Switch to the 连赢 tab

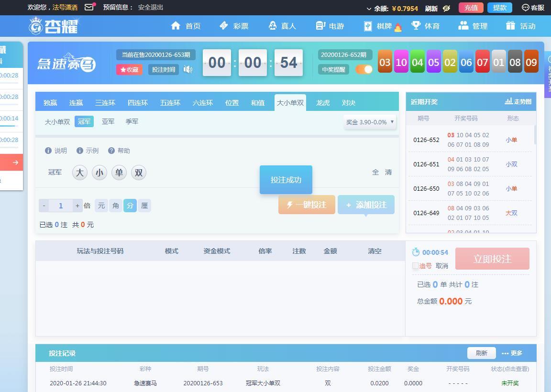[76, 103]
